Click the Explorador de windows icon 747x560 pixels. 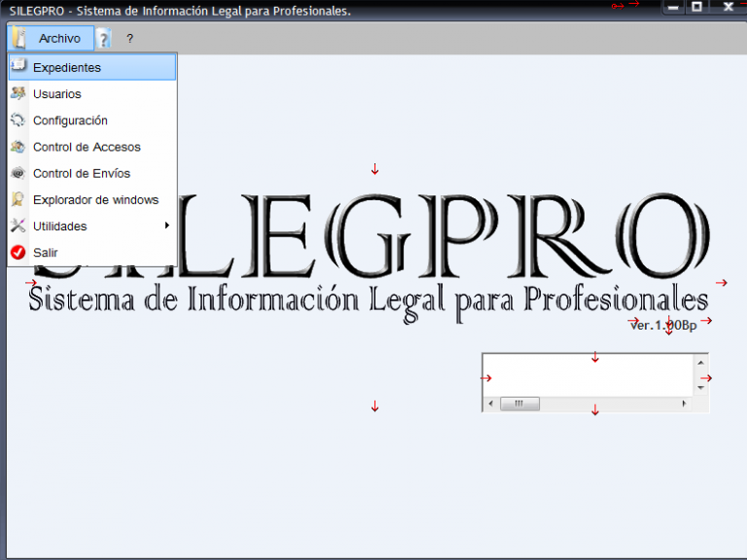tap(18, 199)
